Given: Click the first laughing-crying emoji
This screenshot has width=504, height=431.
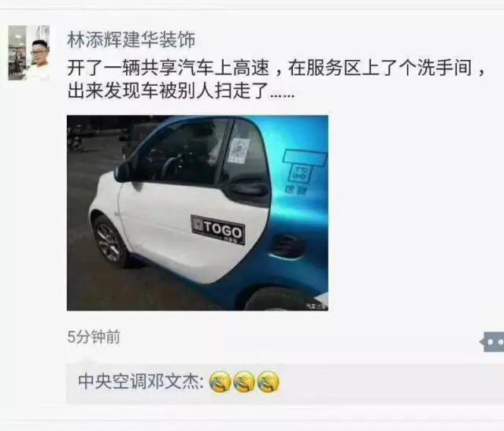Looking at the screenshot, I should 220,382.
